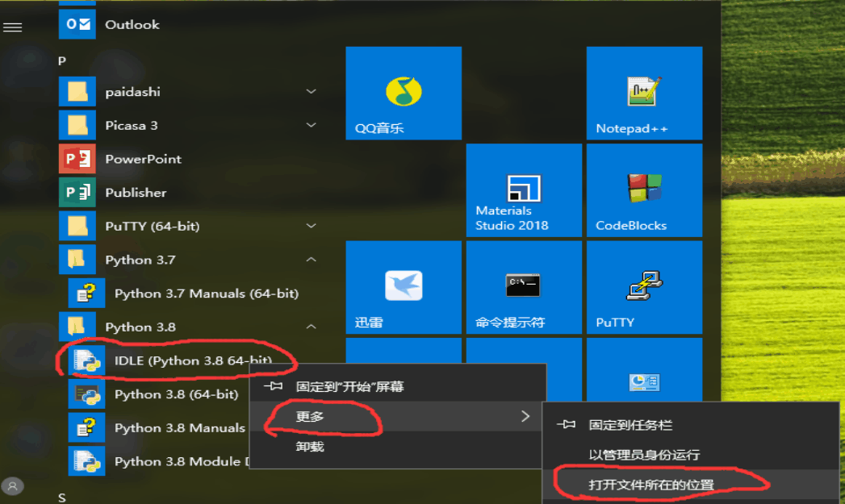Screen dimensions: 845x504
Task: Launch Python 3.8 (64-bit) interpreter icon
Action: coord(87,394)
